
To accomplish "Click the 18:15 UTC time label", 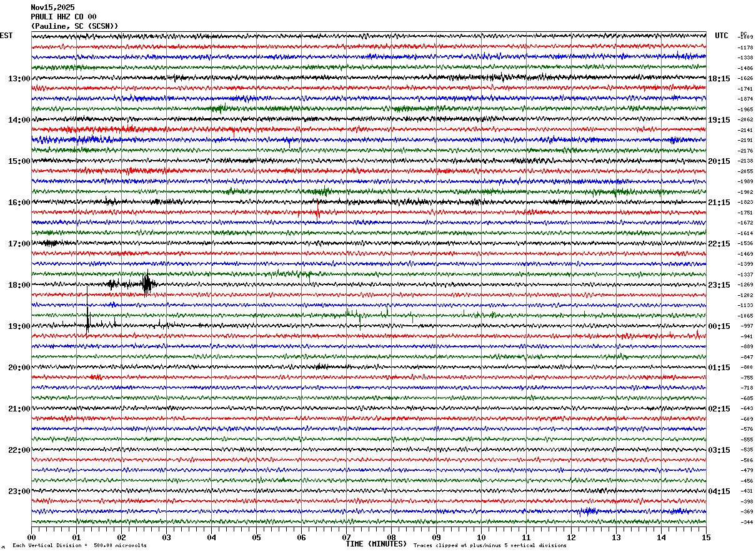I will pyautogui.click(x=719, y=78).
